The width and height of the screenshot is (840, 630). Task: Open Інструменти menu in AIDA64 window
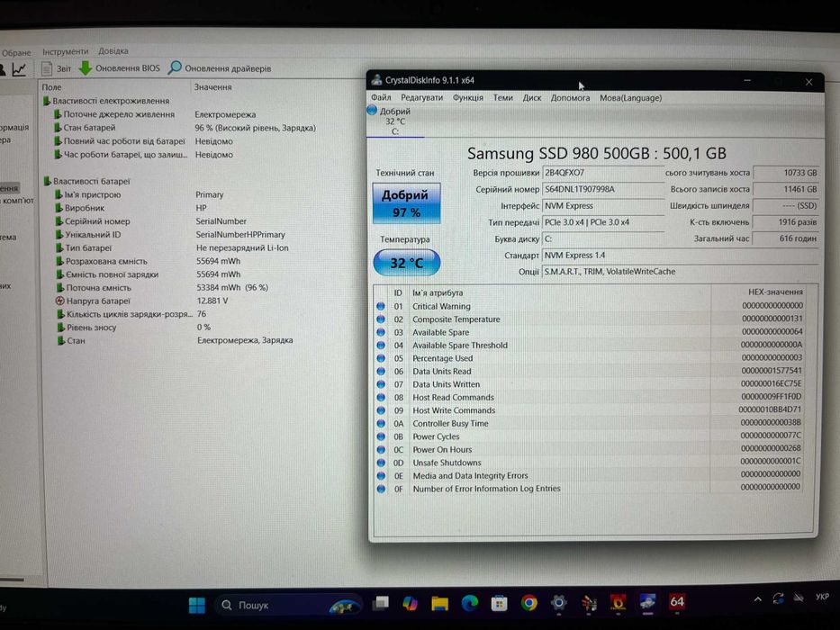[66, 51]
